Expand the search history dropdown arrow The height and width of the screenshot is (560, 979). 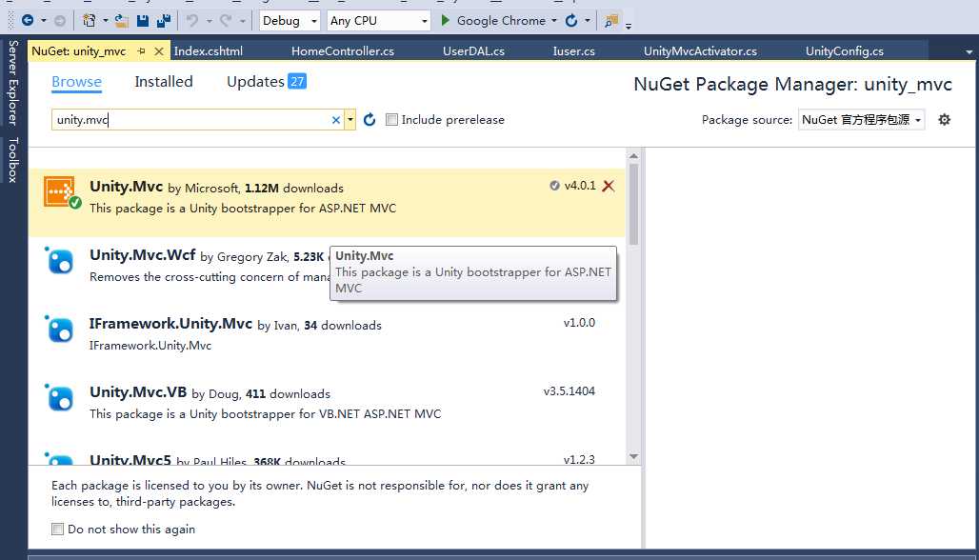[x=350, y=120]
